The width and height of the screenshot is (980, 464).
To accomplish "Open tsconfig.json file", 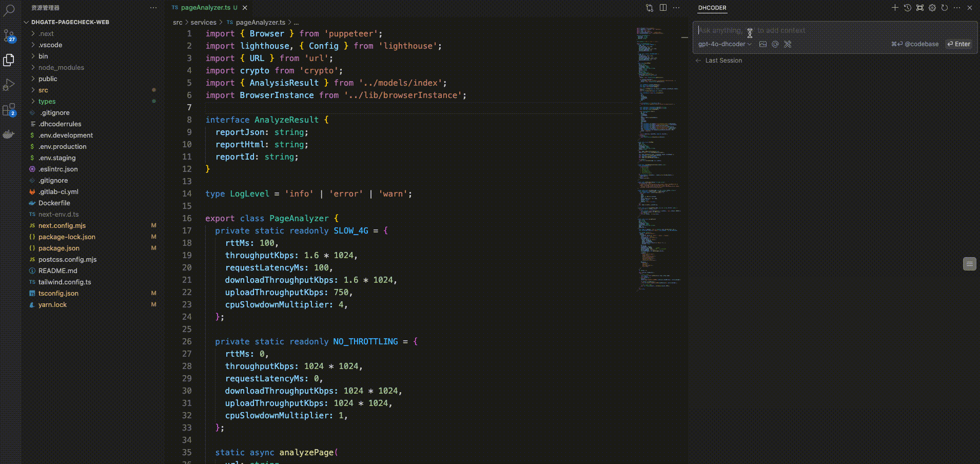I will (x=58, y=293).
